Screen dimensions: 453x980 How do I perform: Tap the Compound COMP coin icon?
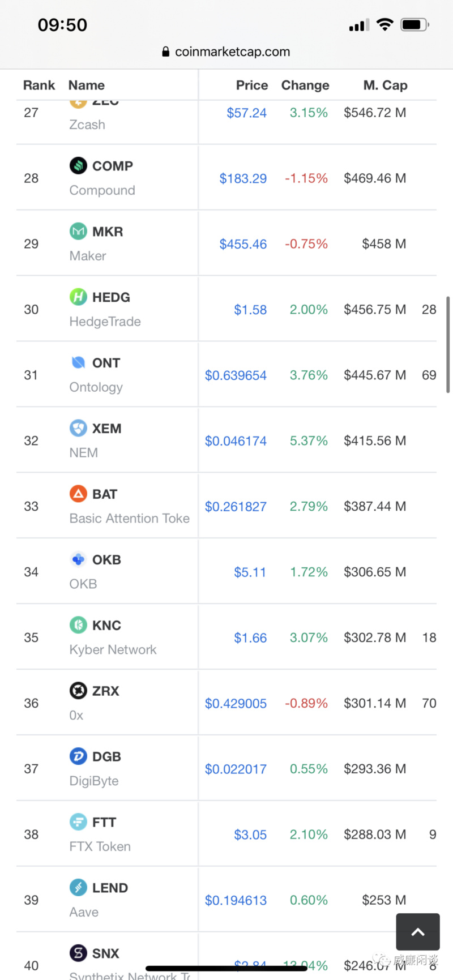78,165
